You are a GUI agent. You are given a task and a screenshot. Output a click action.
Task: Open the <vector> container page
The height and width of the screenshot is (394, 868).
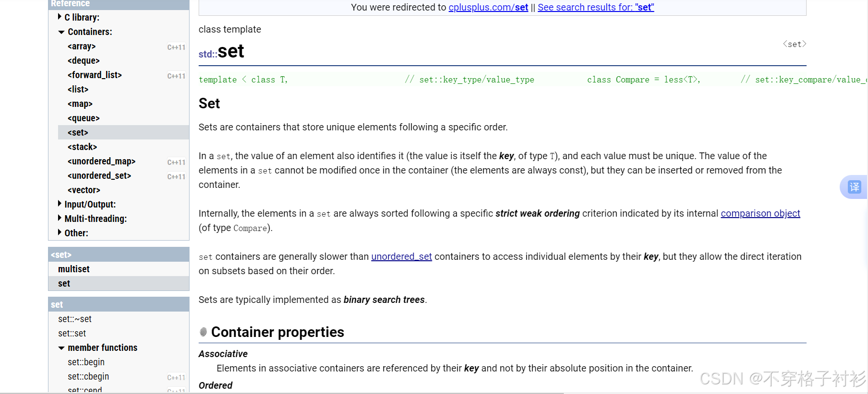pyautogui.click(x=84, y=190)
